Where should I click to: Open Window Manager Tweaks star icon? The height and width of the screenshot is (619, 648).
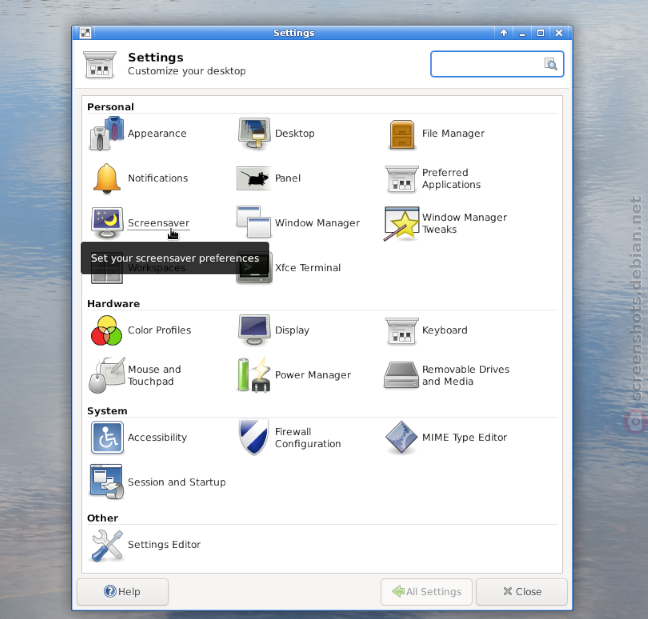[x=402, y=223]
